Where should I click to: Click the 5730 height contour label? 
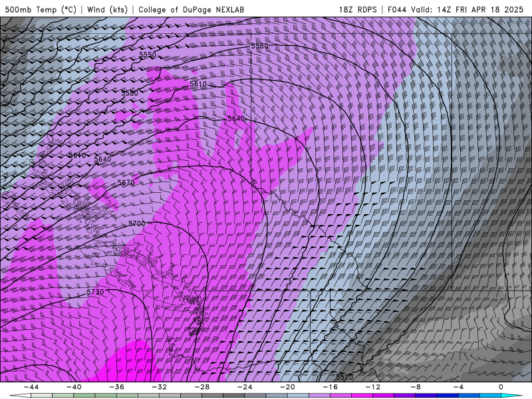point(95,292)
